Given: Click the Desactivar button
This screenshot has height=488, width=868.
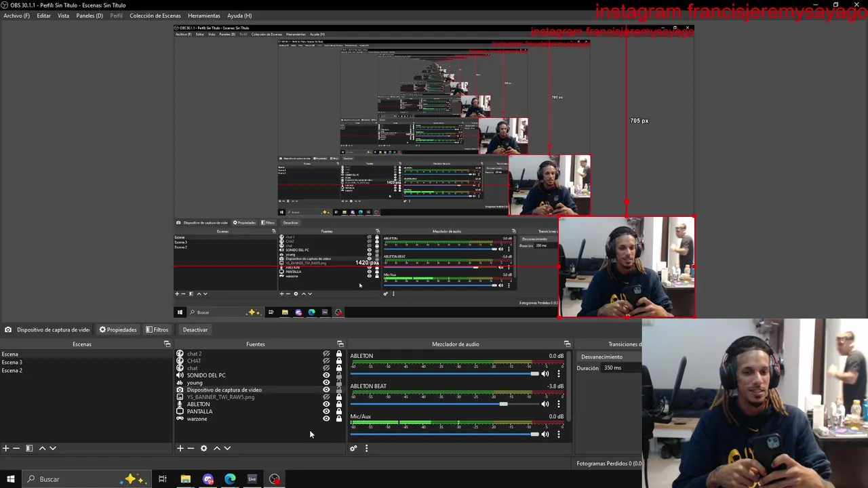Looking at the screenshot, I should (195, 330).
